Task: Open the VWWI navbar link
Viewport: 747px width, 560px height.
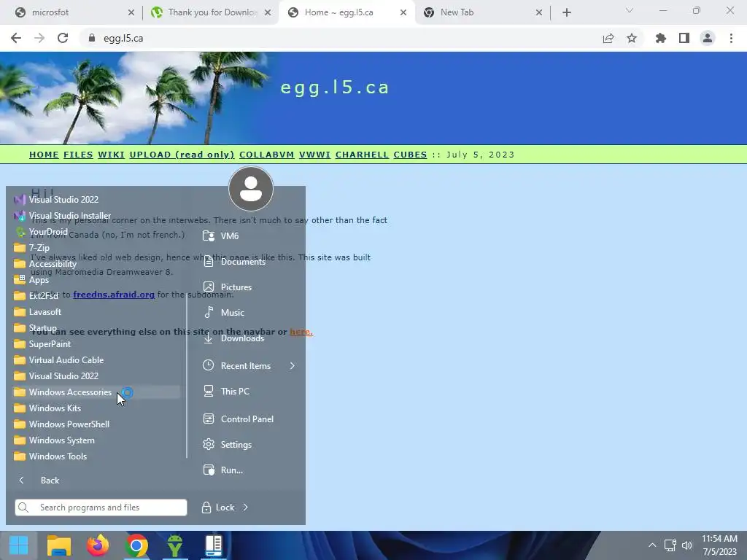Action: click(x=315, y=155)
